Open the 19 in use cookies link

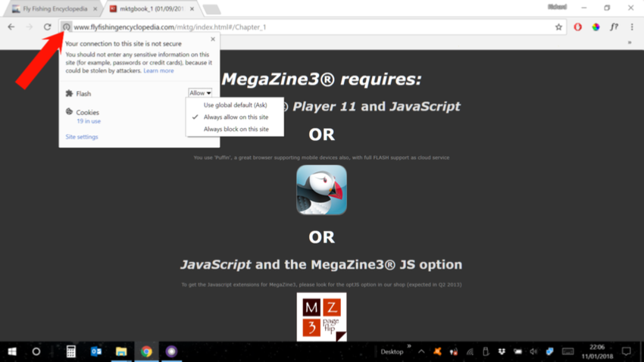coord(89,121)
